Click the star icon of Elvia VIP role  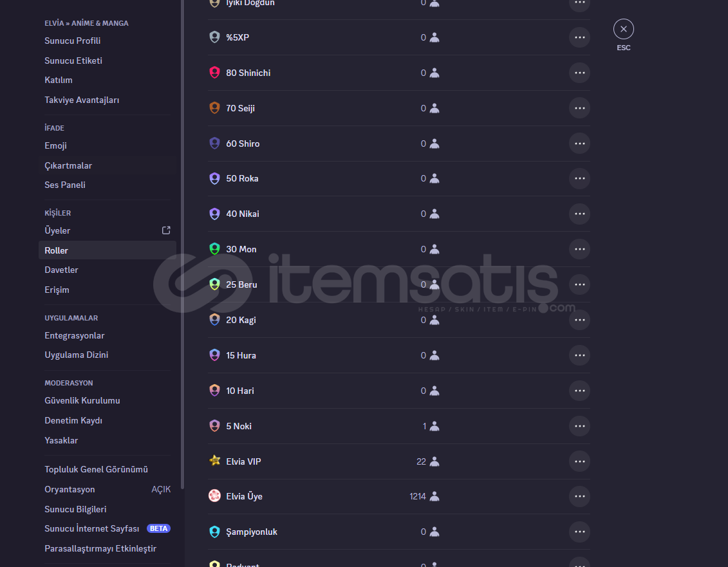point(214,461)
